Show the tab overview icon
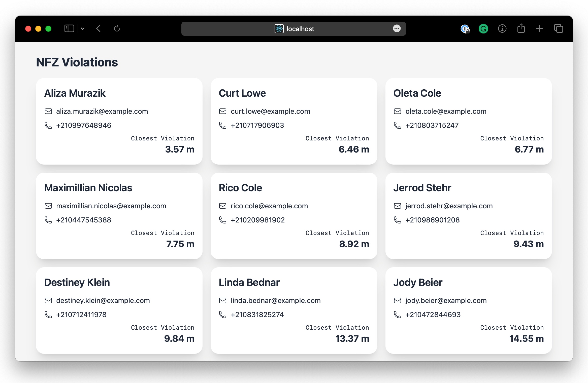 point(559,28)
